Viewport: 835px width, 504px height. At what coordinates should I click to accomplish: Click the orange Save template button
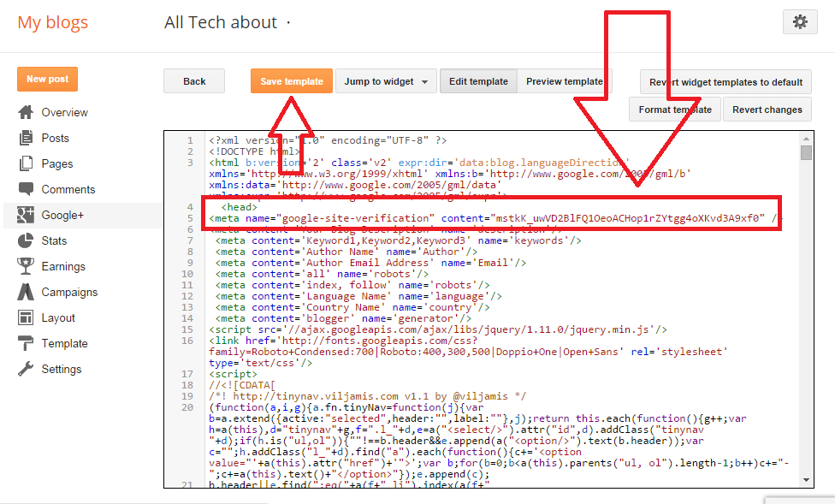292,81
